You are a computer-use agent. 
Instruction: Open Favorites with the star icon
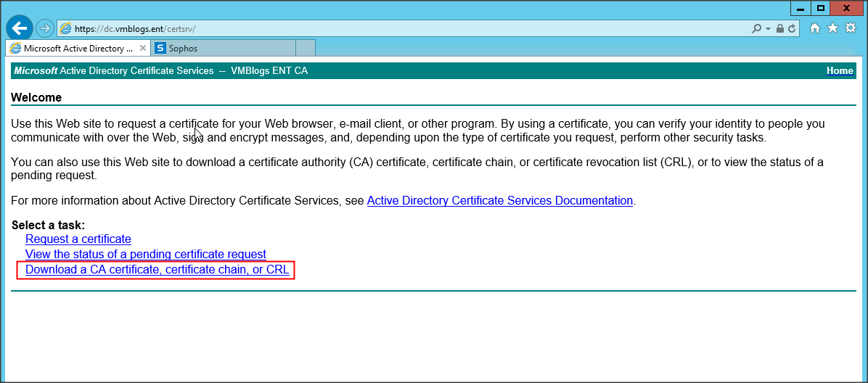832,28
